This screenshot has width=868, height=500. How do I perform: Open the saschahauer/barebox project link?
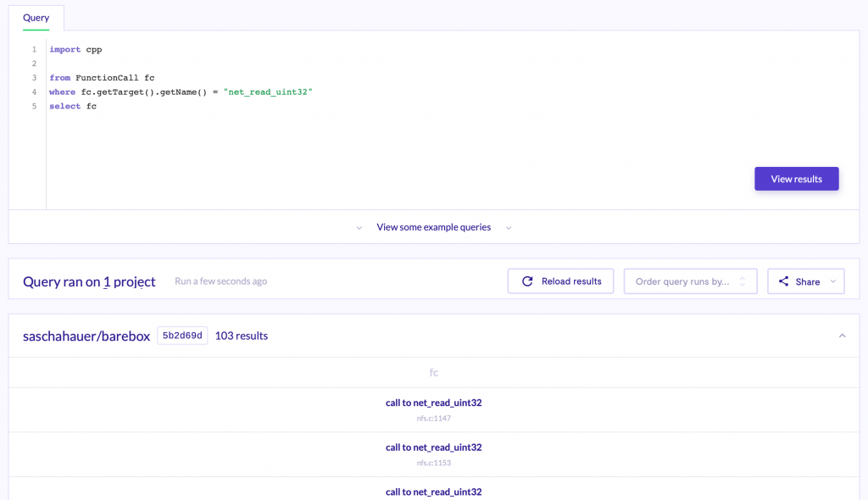[86, 336]
